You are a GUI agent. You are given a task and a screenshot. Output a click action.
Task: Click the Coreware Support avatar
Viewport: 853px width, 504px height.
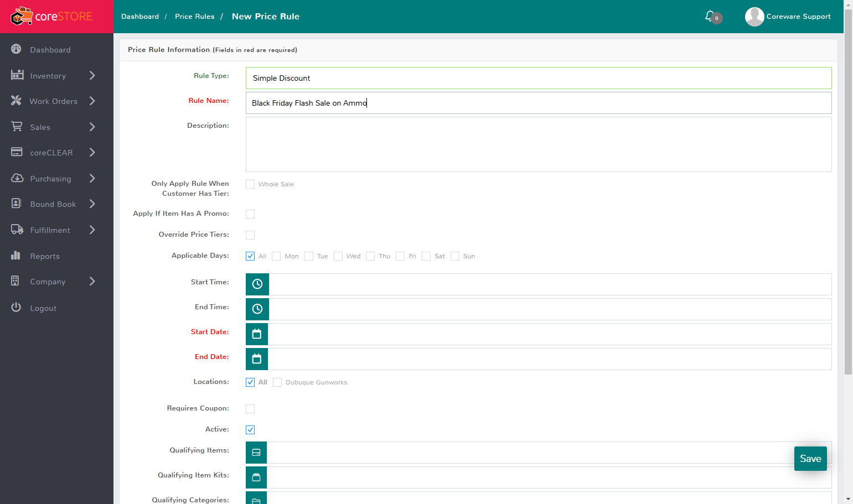tap(754, 17)
